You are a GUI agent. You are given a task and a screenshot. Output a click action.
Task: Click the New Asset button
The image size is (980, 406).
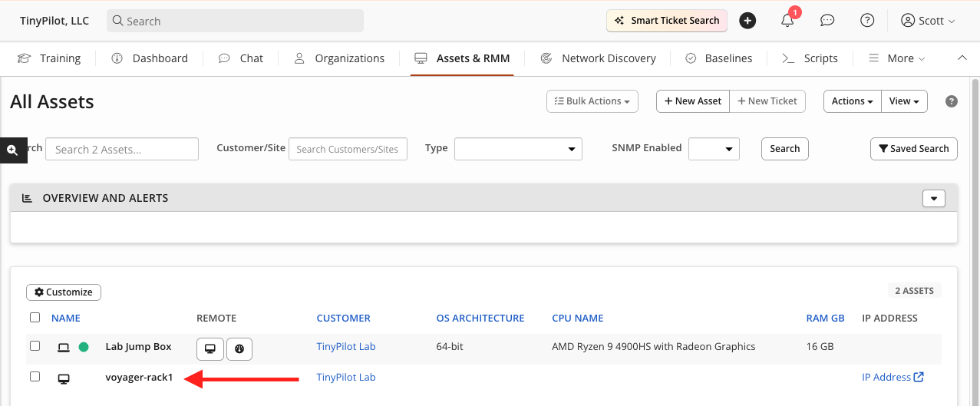pyautogui.click(x=692, y=101)
